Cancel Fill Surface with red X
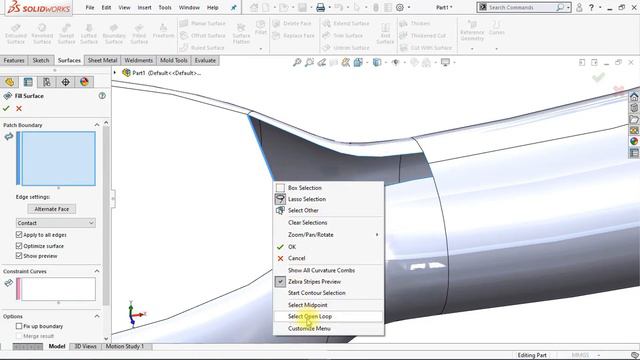Screen dimensions: 640x360 [x=19, y=109]
